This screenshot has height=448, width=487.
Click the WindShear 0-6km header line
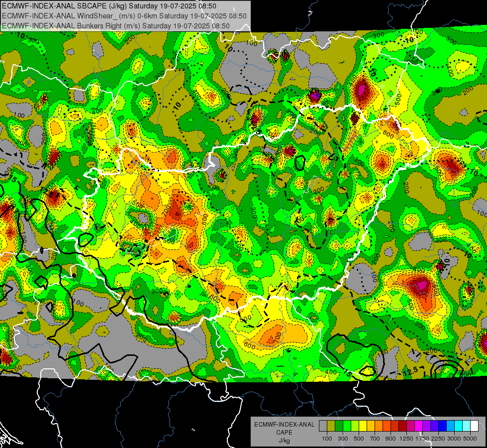click(124, 16)
